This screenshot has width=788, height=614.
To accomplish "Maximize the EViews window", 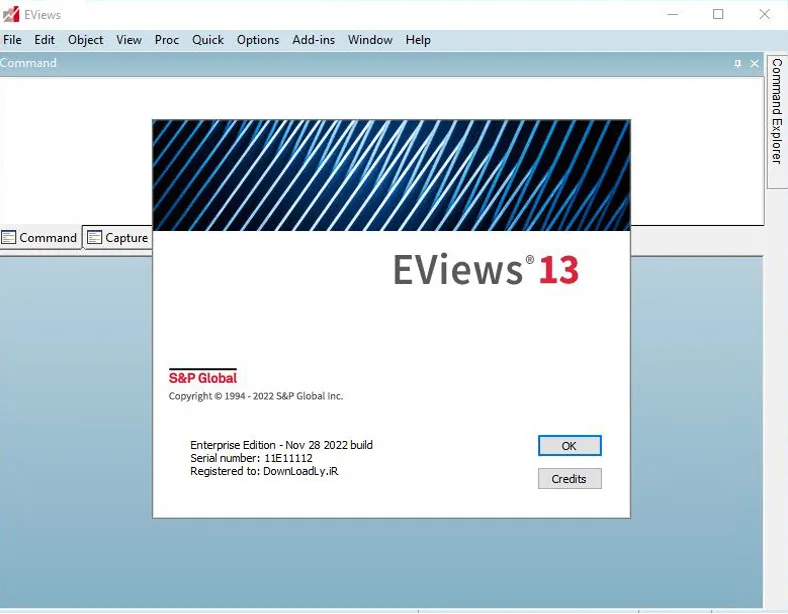I will pyautogui.click(x=718, y=14).
